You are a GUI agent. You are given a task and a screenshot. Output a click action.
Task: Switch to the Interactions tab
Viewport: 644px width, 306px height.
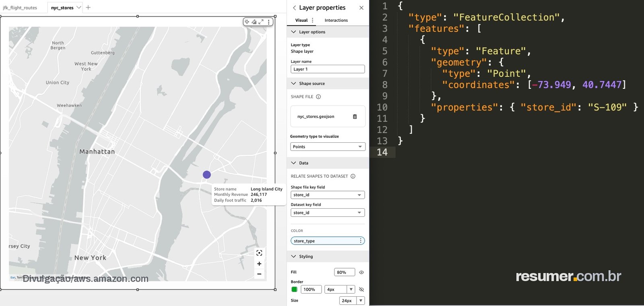point(336,20)
